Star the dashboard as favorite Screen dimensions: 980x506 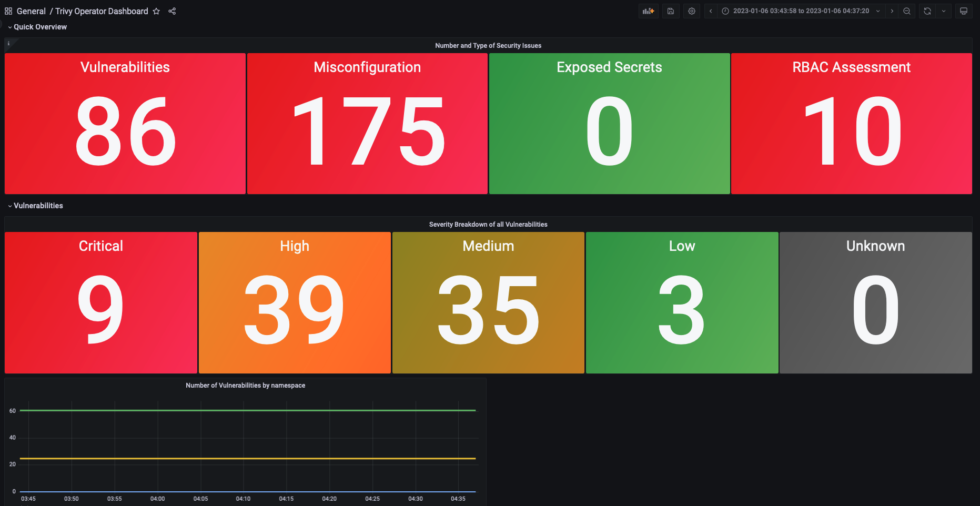[x=156, y=11]
